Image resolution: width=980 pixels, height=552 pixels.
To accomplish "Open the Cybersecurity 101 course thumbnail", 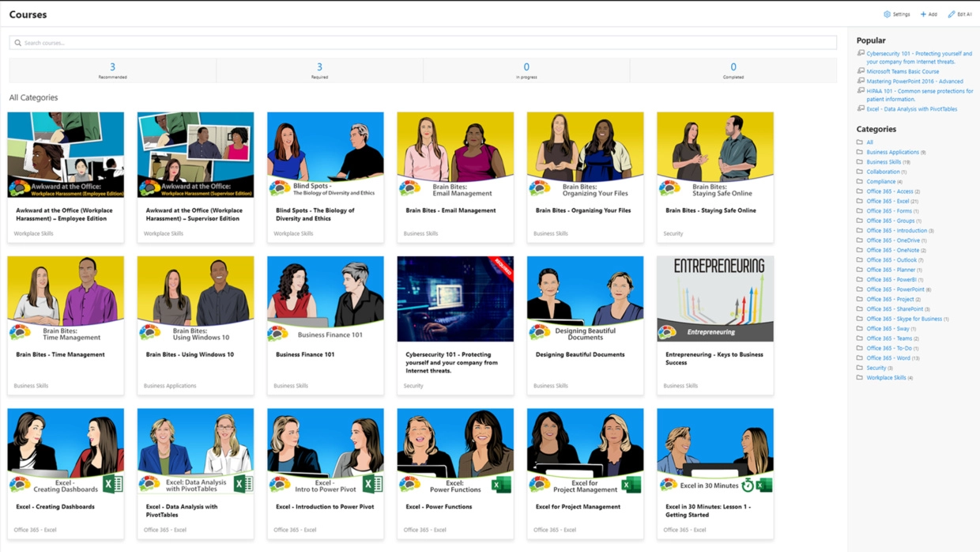I will 455,299.
